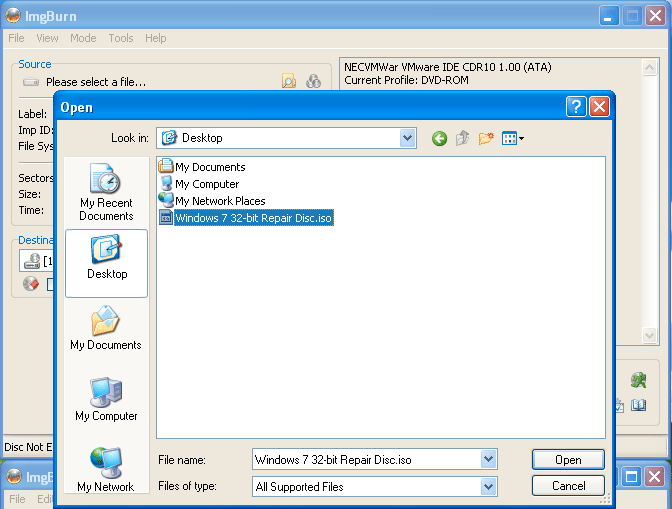Image resolution: width=672 pixels, height=509 pixels.
Task: Select Windows 7 32-bit Repair Disc.iso file
Action: tap(246, 218)
